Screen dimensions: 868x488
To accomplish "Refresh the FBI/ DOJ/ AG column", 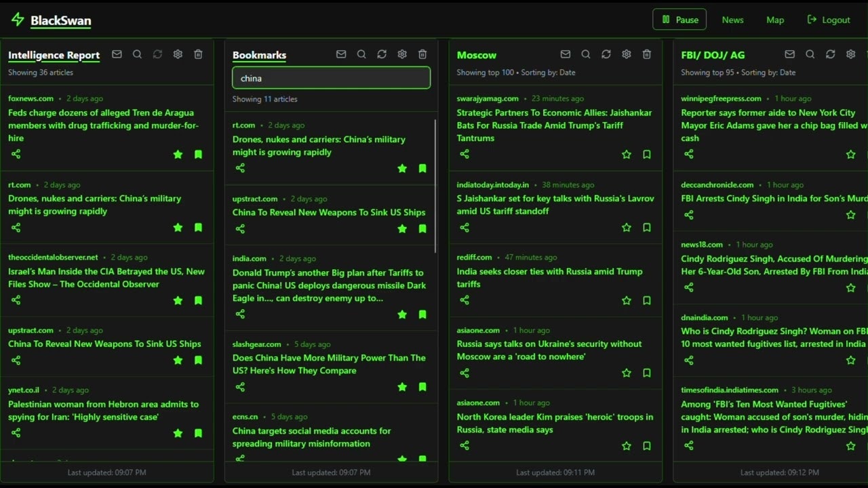I will pyautogui.click(x=831, y=54).
